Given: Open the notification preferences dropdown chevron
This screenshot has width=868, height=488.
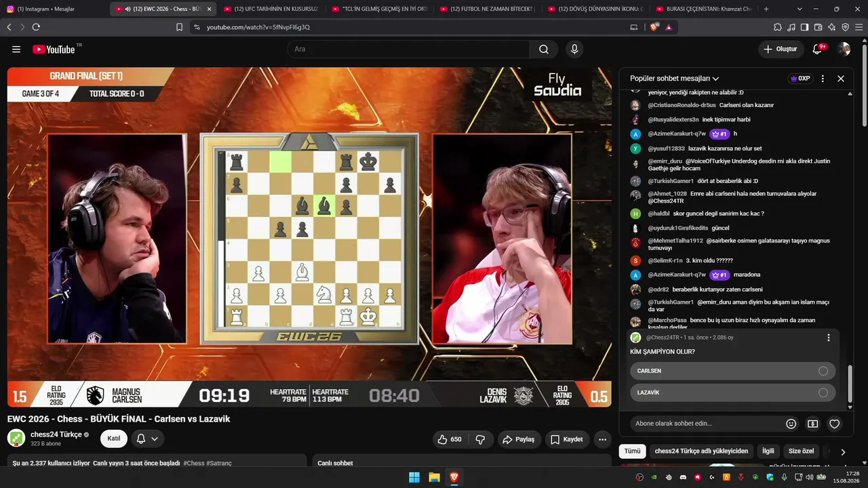Looking at the screenshot, I should 155,439.
